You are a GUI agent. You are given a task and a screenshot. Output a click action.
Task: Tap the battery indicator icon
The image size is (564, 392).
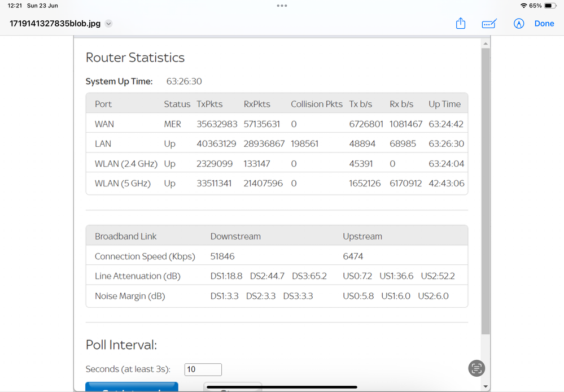click(551, 6)
